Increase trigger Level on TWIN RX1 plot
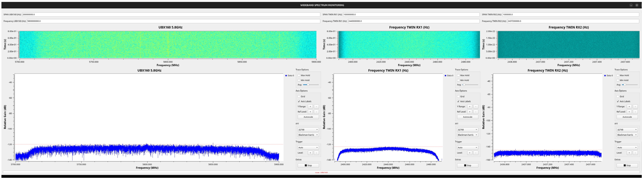The width and height of the screenshot is (644, 180). pyautogui.click(x=469, y=153)
